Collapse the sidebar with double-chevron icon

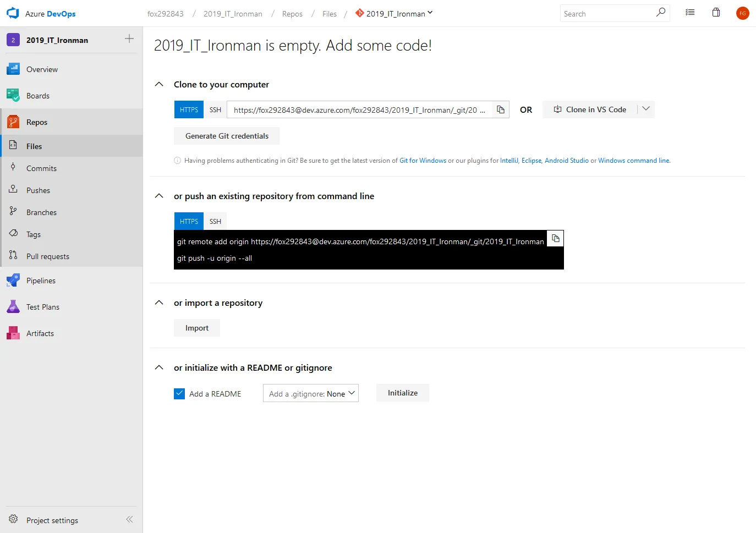pyautogui.click(x=129, y=519)
